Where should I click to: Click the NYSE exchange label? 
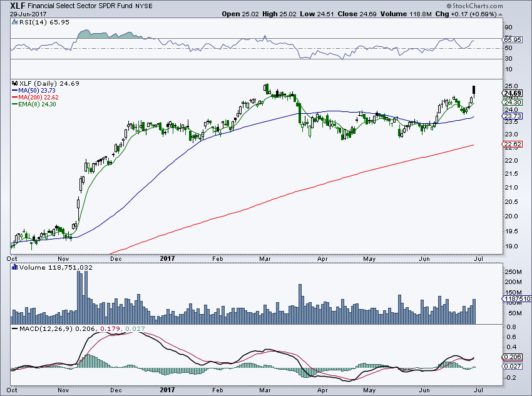click(x=144, y=6)
